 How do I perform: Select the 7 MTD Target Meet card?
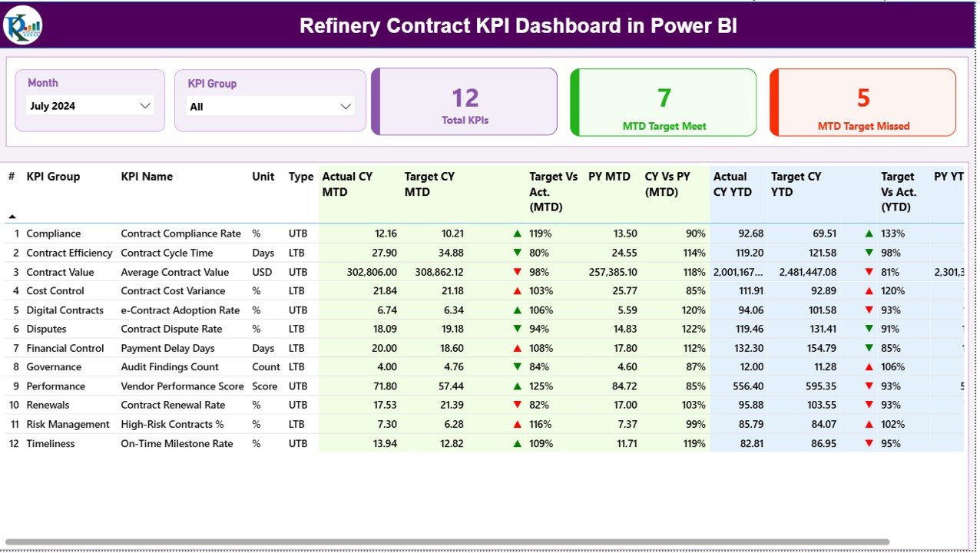point(663,102)
